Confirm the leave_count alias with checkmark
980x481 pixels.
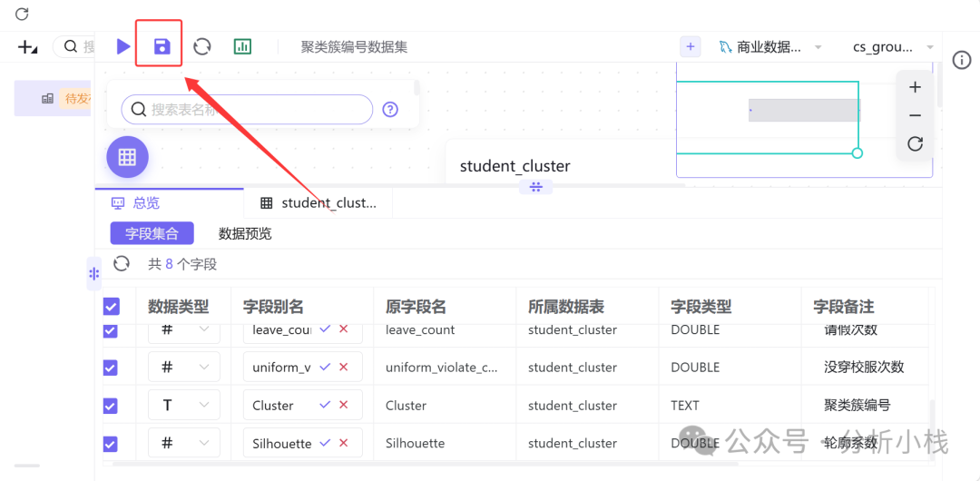click(325, 329)
